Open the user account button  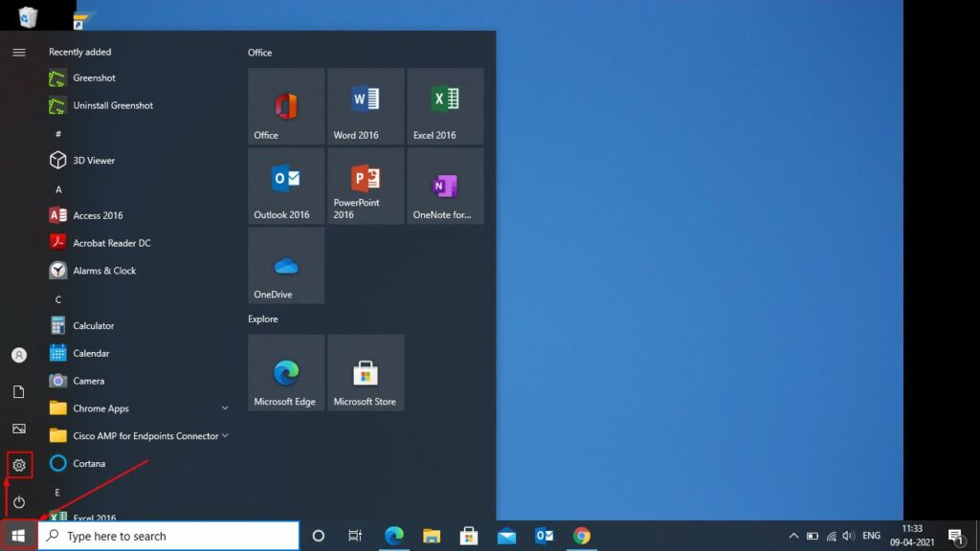point(18,354)
